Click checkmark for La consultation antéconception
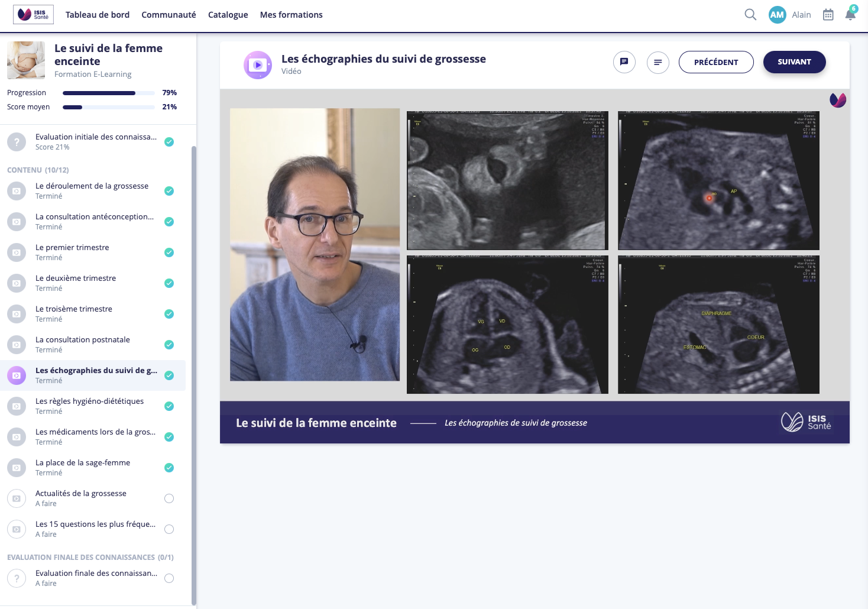The width and height of the screenshot is (868, 609). 169,222
